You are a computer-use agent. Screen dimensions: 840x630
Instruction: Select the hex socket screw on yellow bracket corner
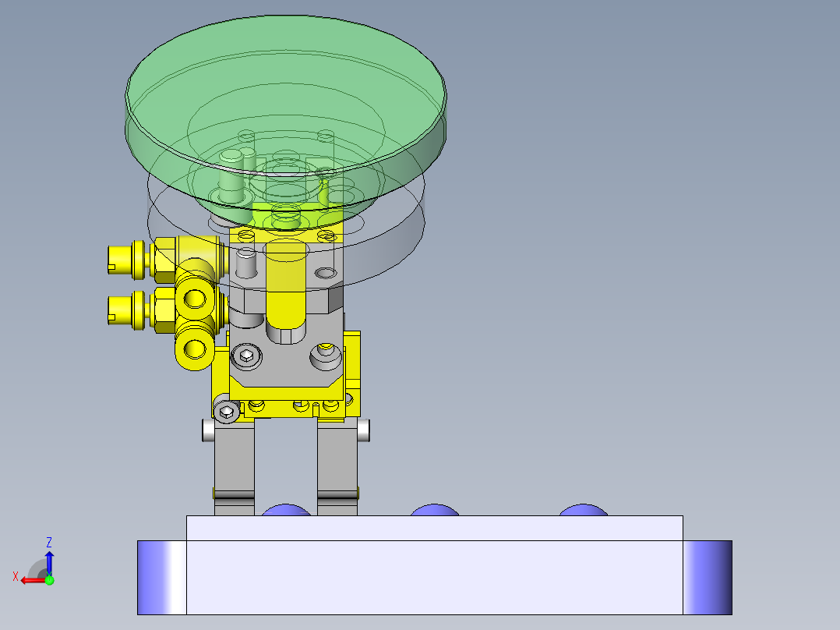(x=227, y=411)
